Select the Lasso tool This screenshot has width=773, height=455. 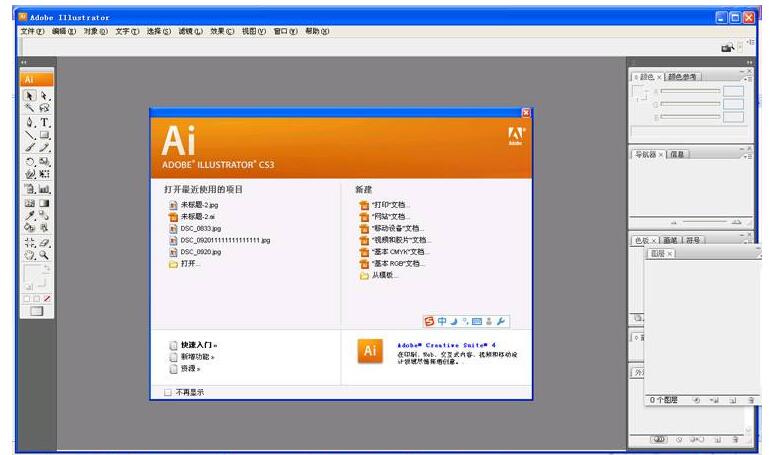click(44, 108)
